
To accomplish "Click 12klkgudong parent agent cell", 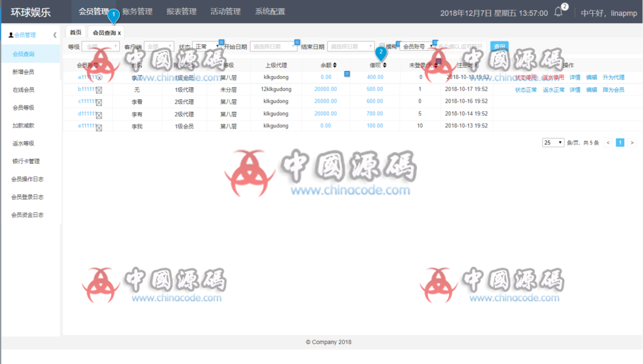I will (276, 89).
